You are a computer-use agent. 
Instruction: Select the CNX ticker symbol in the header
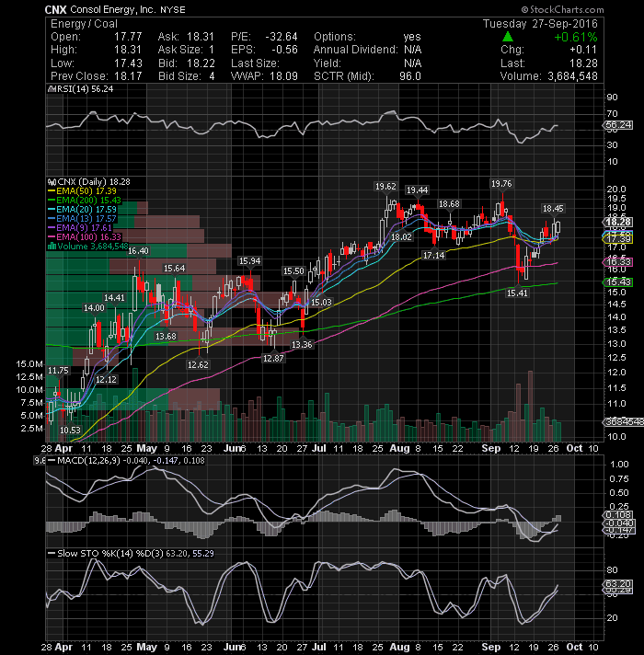(x=56, y=9)
